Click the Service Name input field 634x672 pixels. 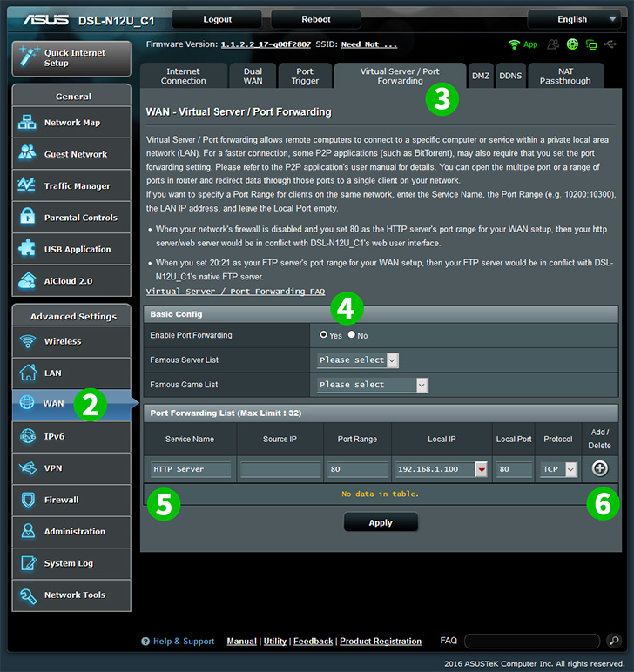click(191, 469)
